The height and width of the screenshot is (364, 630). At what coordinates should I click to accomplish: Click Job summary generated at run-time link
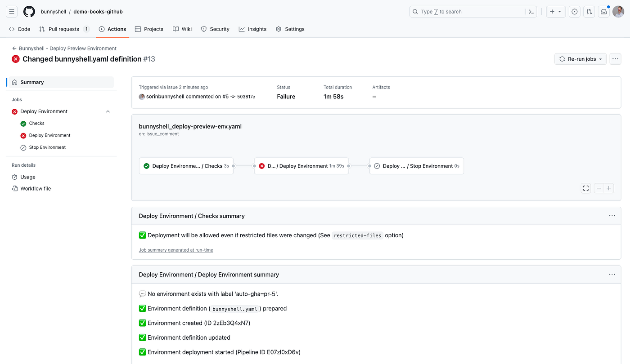(176, 250)
